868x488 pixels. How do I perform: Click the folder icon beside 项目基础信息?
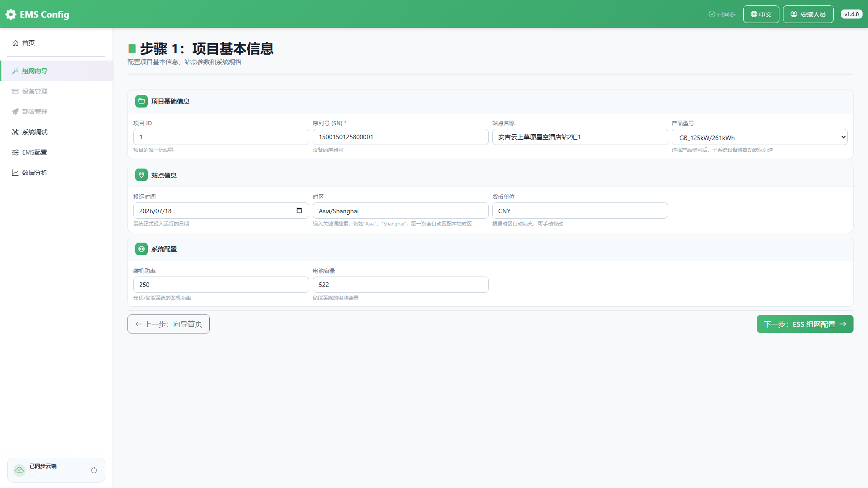[142, 101]
